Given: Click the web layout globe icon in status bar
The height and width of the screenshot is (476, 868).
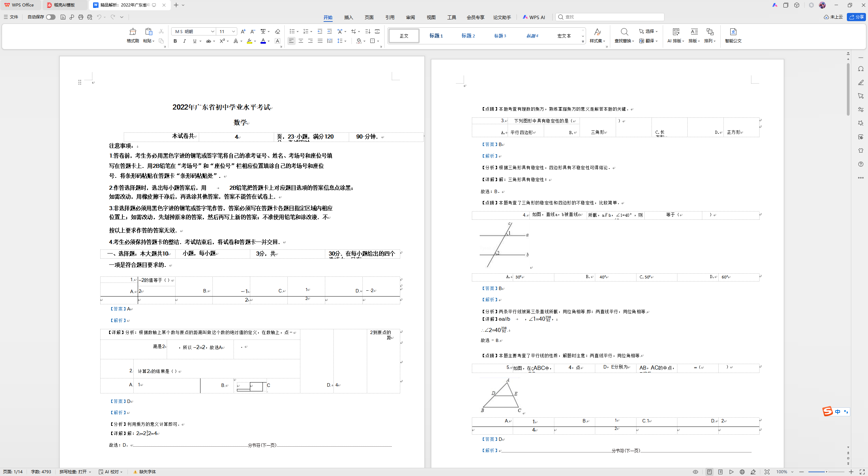Looking at the screenshot, I should click(742, 472).
